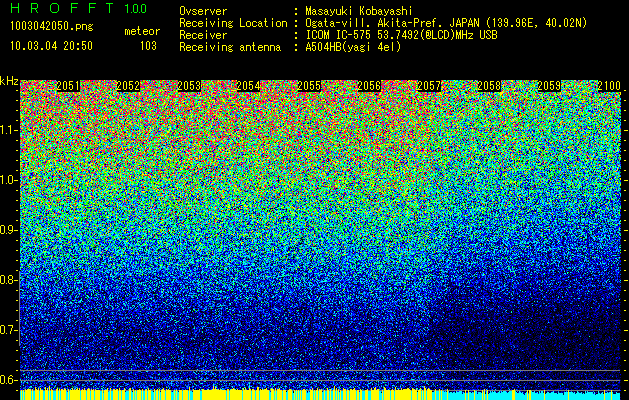This screenshot has height=400, width=629.
Task: Click the 'Ovserver' field label
Action: (203, 11)
